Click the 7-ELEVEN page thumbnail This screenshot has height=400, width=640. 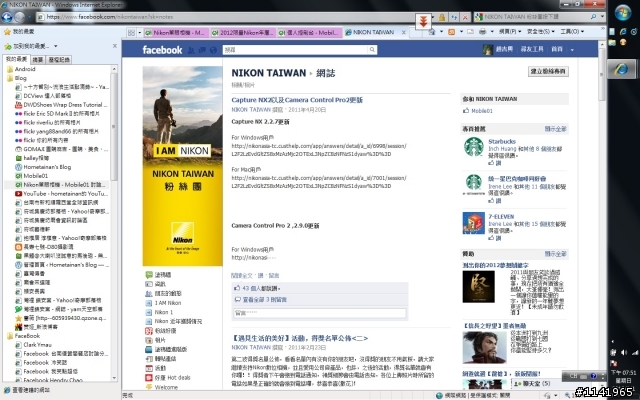pyautogui.click(x=473, y=223)
